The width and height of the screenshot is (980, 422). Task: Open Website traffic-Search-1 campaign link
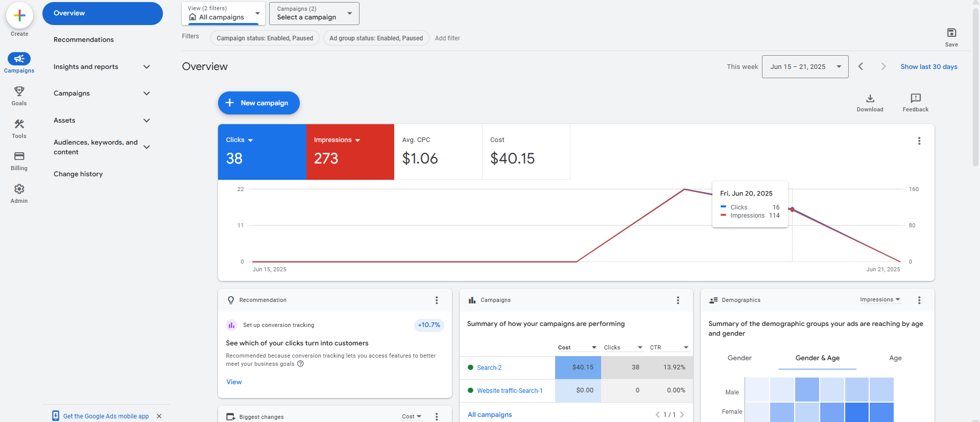pos(510,391)
